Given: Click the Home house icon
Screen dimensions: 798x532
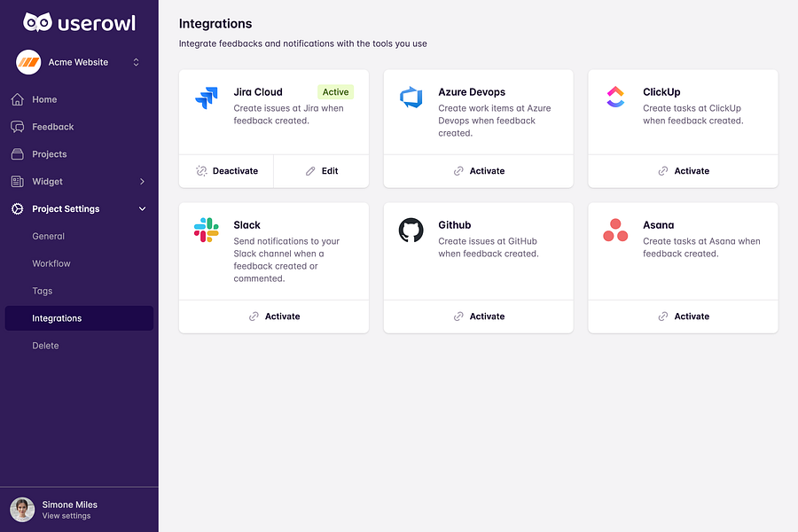Looking at the screenshot, I should [18, 99].
